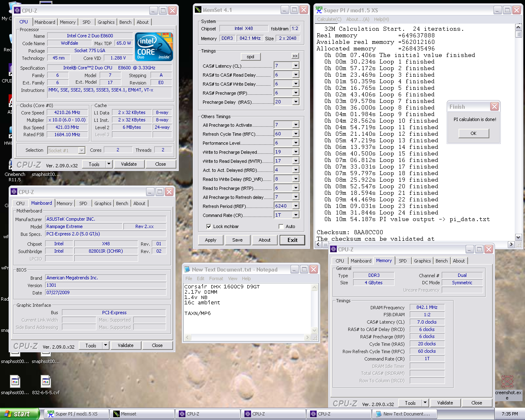The height and width of the screenshot is (420, 525).
Task: Click the Start button on the taskbar
Action: (x=20, y=414)
